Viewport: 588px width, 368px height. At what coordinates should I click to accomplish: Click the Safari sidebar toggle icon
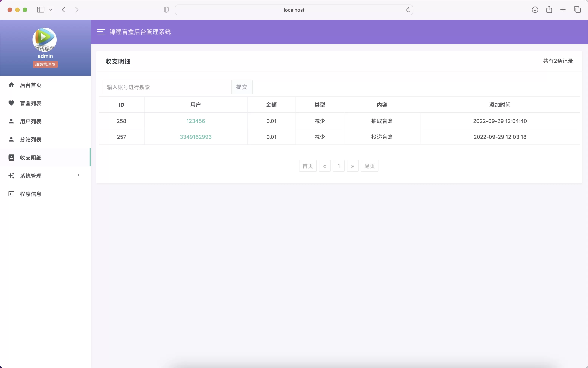[x=41, y=10]
